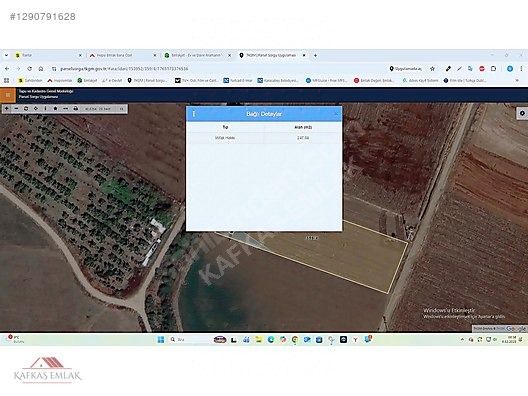
Task: Zoom out with the map toolbar minus button
Action: click(x=16, y=108)
